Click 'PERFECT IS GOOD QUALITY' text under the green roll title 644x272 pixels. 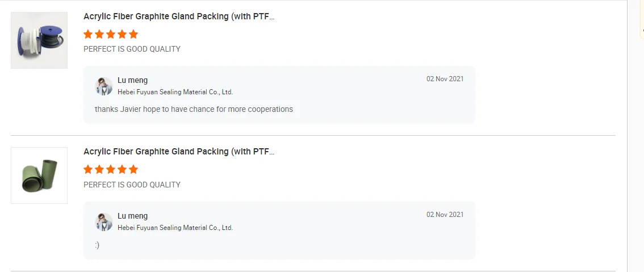(x=132, y=185)
